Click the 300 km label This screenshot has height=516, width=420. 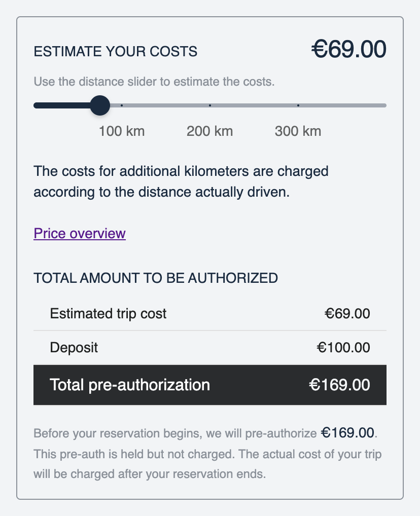[298, 131]
